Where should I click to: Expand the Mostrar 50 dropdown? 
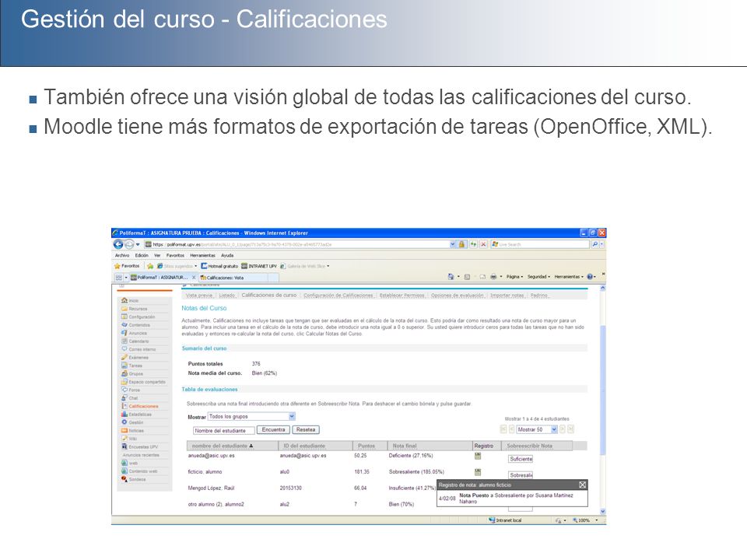tap(553, 429)
